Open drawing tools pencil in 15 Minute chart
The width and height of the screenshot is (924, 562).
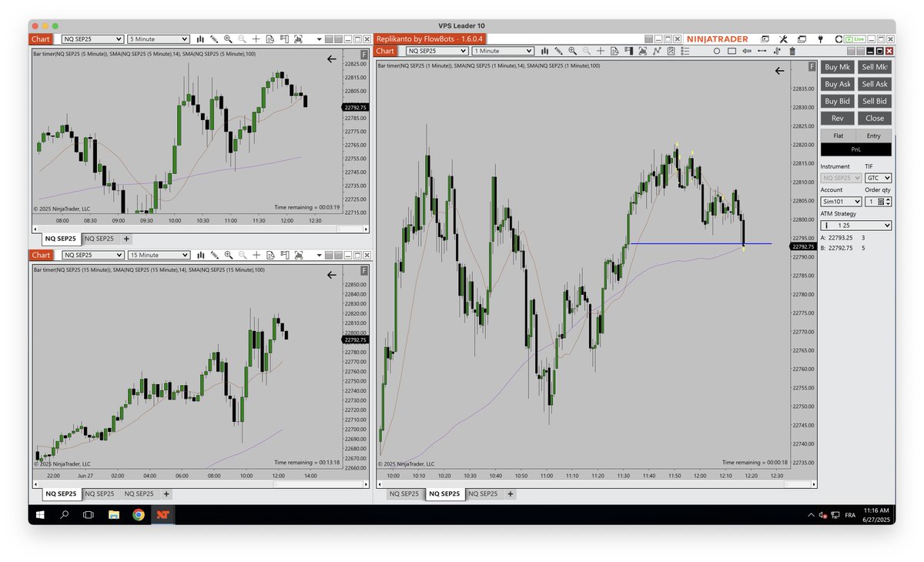(214, 255)
